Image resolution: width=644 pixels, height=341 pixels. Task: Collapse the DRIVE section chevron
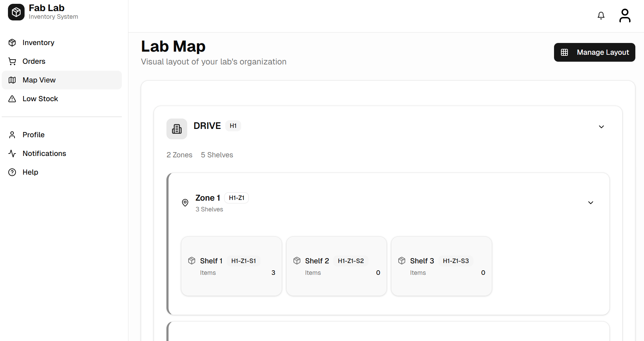[x=601, y=127]
